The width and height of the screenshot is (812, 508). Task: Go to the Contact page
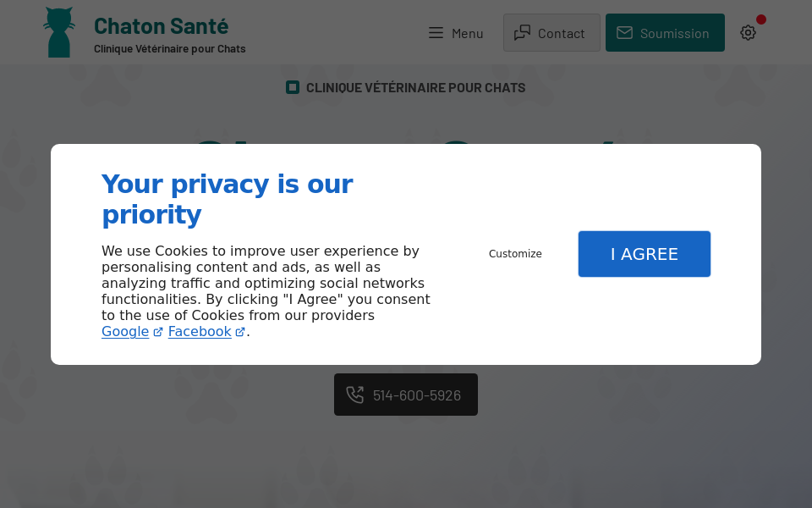click(561, 33)
